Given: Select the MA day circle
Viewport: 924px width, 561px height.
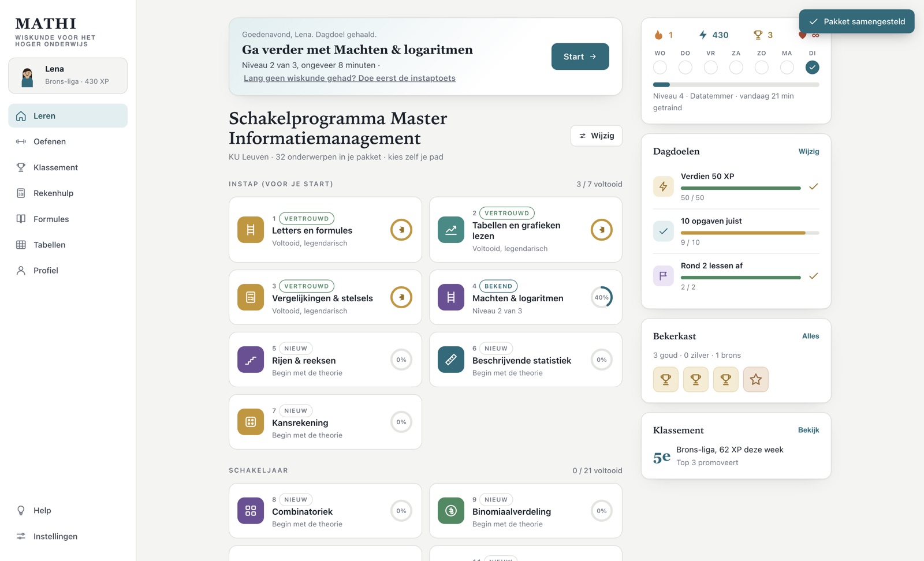Looking at the screenshot, I should [787, 68].
